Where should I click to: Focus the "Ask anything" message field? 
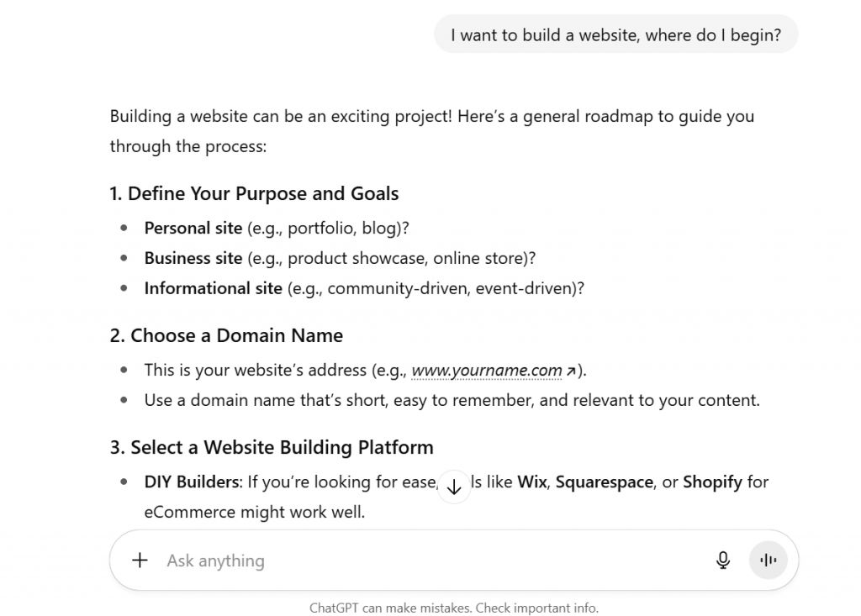[x=420, y=561]
